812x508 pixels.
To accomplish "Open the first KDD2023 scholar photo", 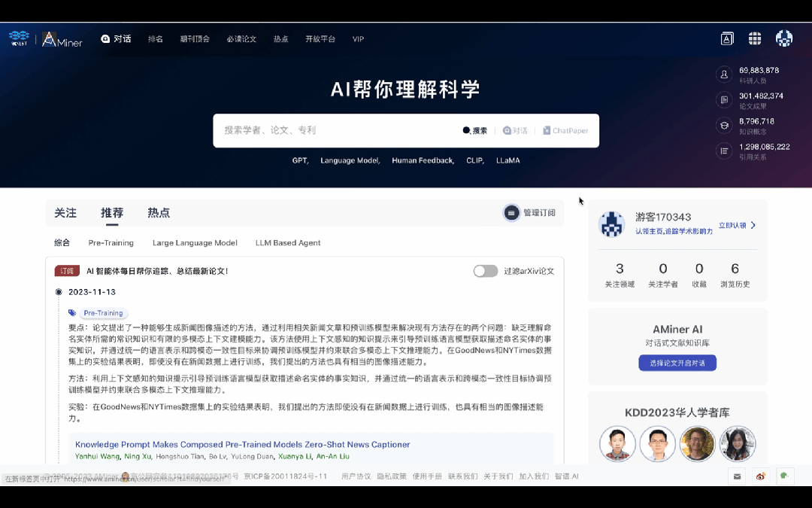I will coord(617,444).
